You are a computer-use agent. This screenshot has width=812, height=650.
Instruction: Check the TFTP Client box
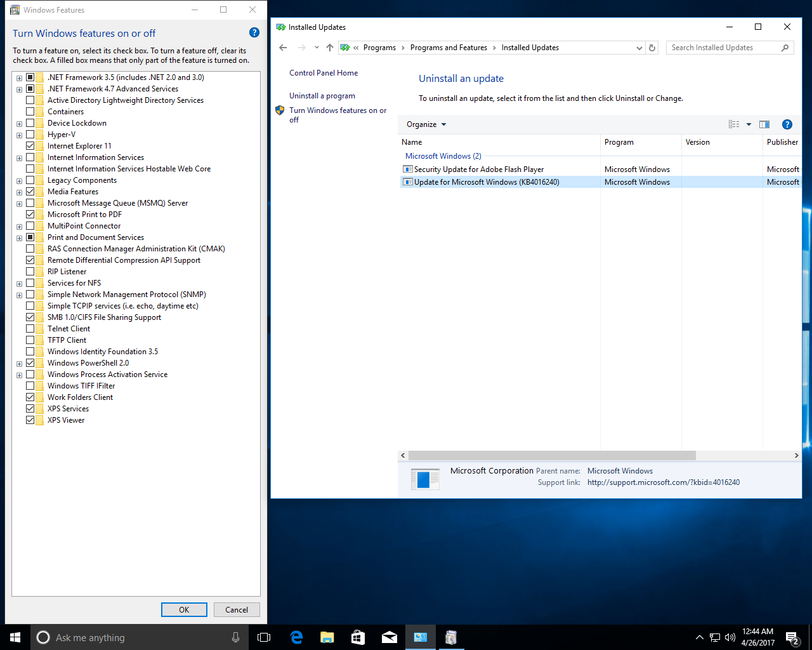(x=30, y=340)
